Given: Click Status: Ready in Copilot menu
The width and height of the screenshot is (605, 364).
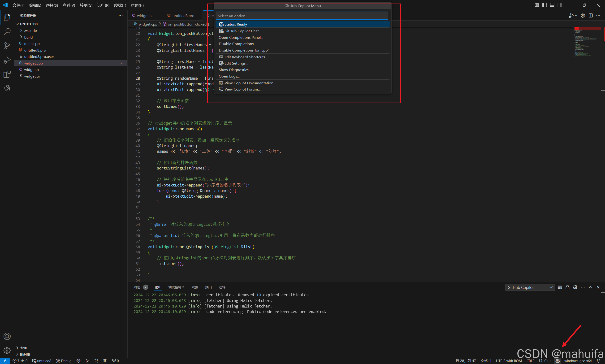Looking at the screenshot, I should [303, 24].
